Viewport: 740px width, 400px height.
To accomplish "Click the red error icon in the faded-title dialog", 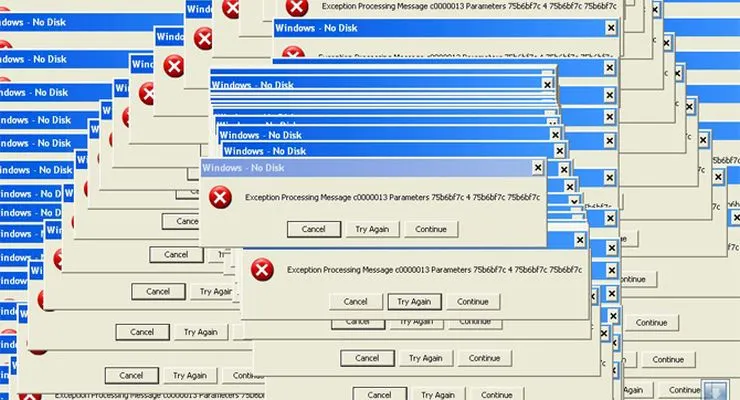I will pyautogui.click(x=220, y=197).
